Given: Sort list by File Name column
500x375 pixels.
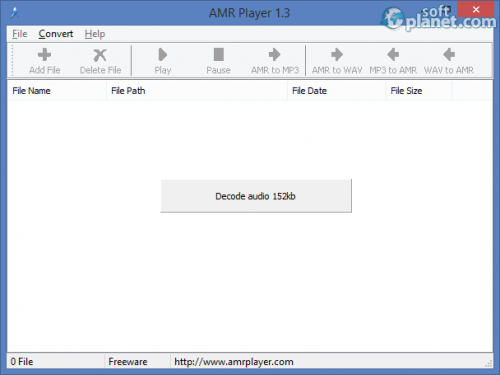Looking at the screenshot, I should pos(57,91).
